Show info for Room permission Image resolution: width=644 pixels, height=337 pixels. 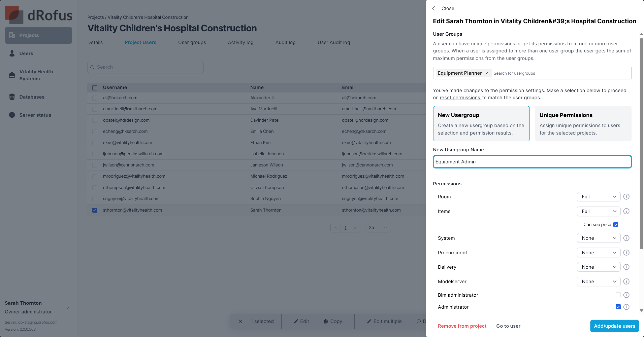point(626,197)
